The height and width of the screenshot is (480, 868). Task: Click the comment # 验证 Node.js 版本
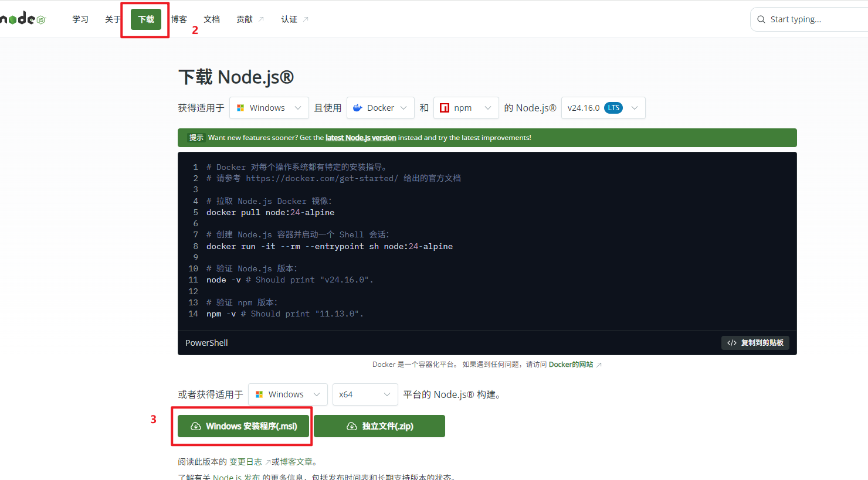252,269
